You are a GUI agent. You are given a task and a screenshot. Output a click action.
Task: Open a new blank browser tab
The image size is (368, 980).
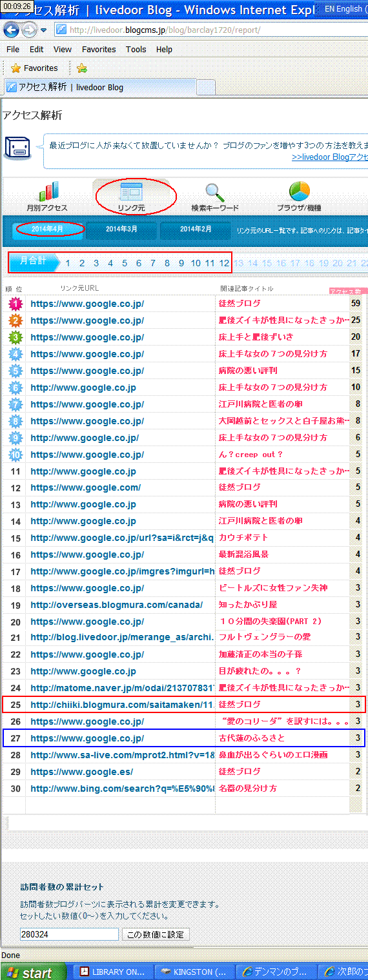click(x=205, y=87)
